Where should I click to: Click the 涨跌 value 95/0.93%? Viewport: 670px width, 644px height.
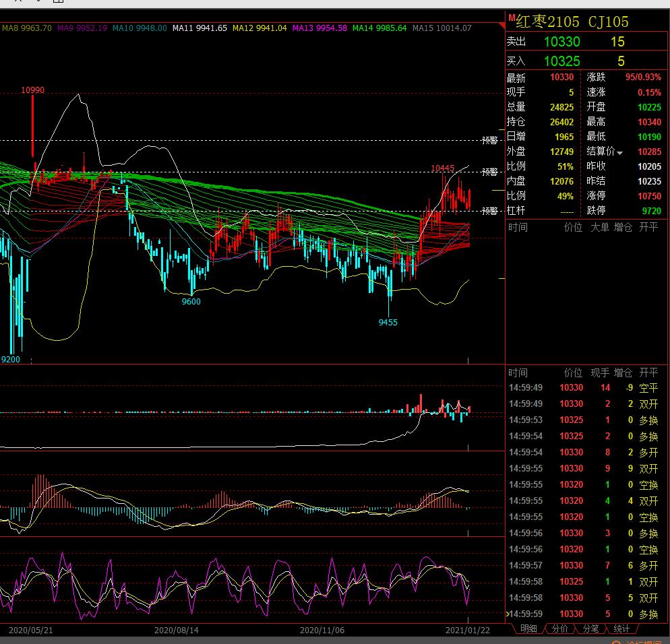click(643, 77)
